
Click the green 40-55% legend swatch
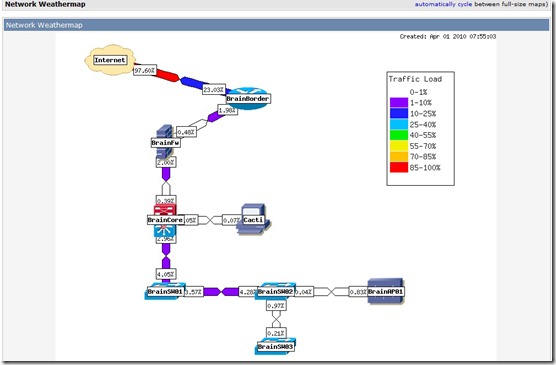[399, 135]
